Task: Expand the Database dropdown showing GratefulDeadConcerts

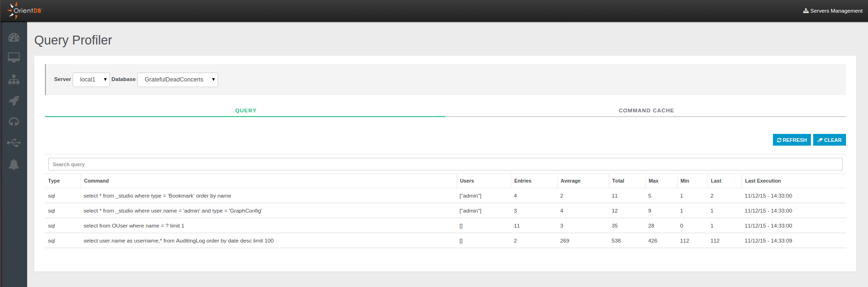Action: pos(177,80)
